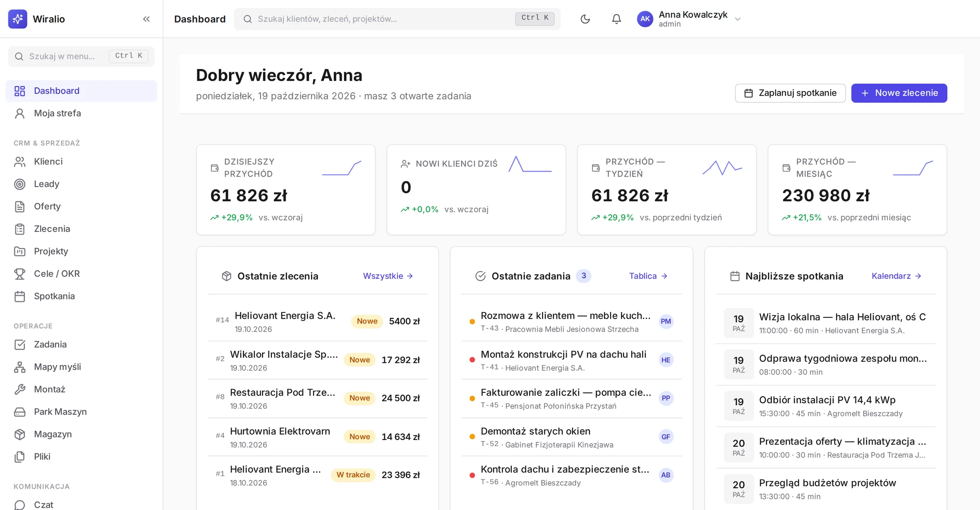Collapse the sidebar with double-chevron icon
The width and height of the screenshot is (980, 510).
tap(146, 19)
